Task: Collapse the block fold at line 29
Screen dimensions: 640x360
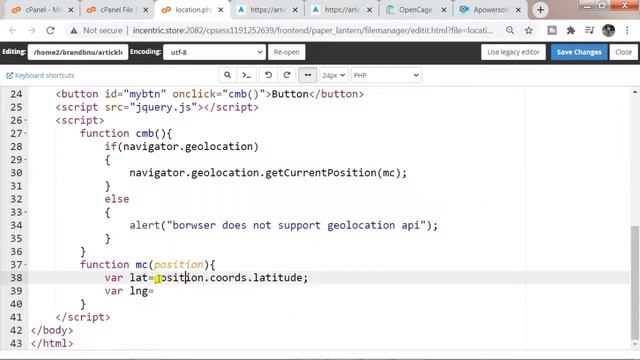Action: (x=26, y=160)
